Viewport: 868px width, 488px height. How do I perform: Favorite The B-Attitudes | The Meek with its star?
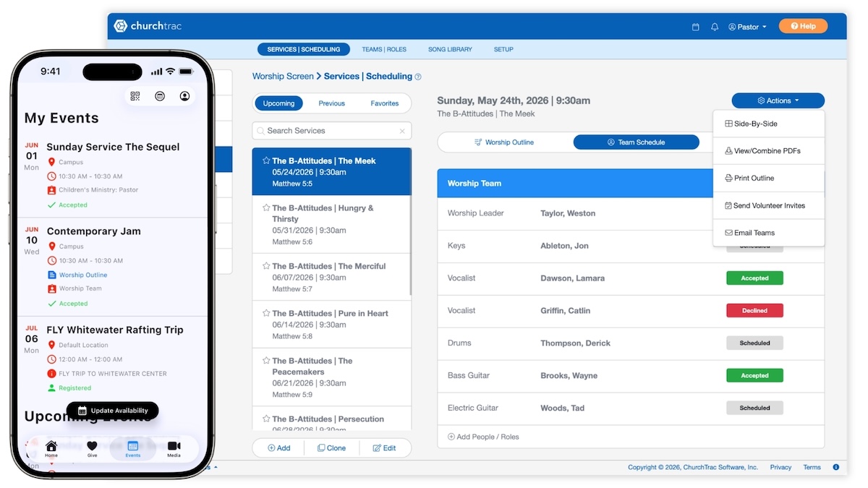[266, 160]
